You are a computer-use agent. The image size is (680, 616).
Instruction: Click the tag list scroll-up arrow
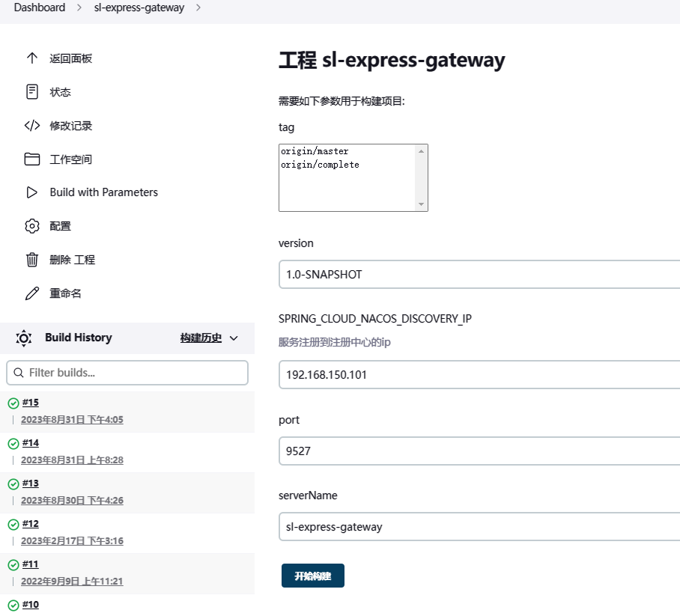[421, 151]
